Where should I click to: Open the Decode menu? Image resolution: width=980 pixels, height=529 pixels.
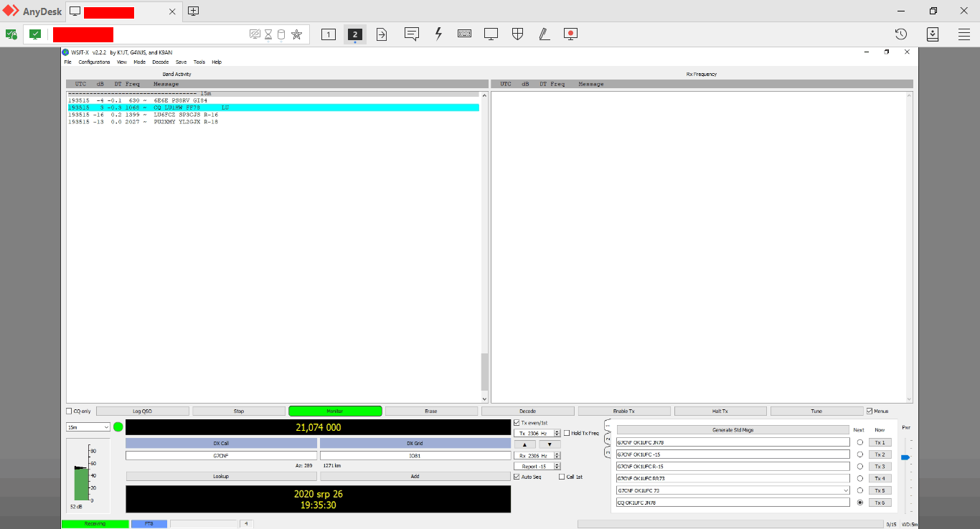click(x=160, y=62)
